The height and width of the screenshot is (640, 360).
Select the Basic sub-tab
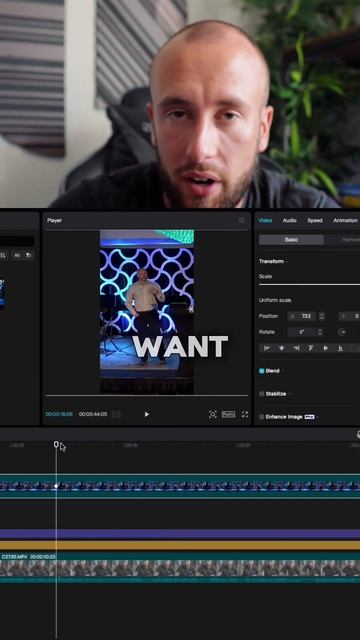click(291, 240)
